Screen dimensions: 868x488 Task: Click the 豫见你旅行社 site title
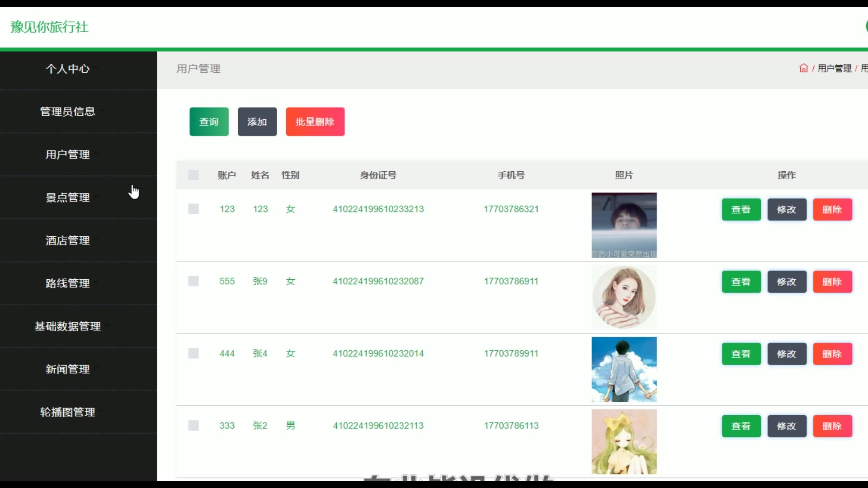click(x=49, y=27)
